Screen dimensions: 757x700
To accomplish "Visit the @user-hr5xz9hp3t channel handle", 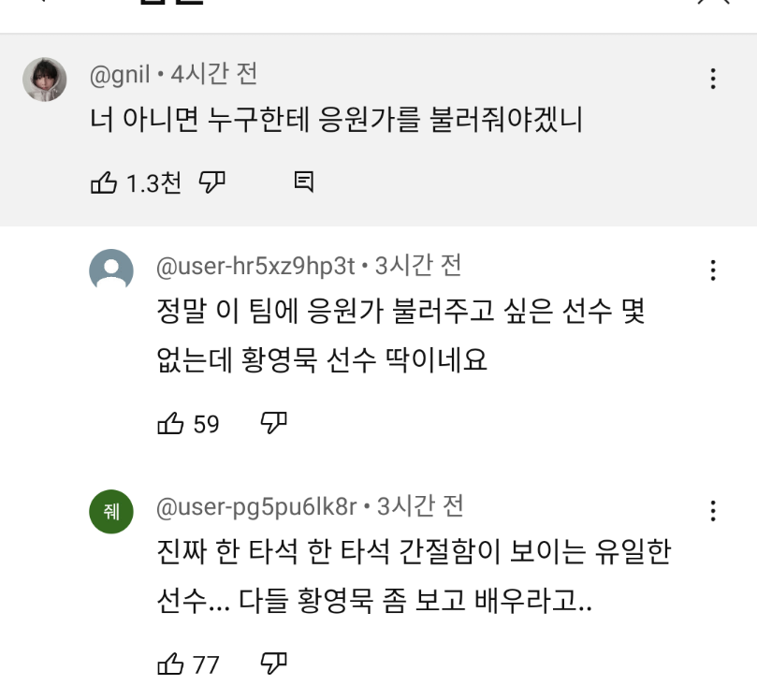I will 255,267.
